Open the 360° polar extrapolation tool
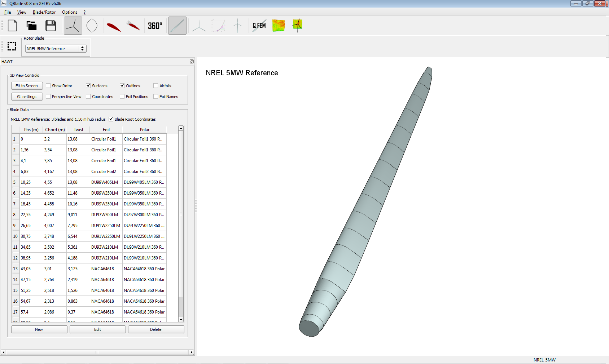 tap(155, 26)
